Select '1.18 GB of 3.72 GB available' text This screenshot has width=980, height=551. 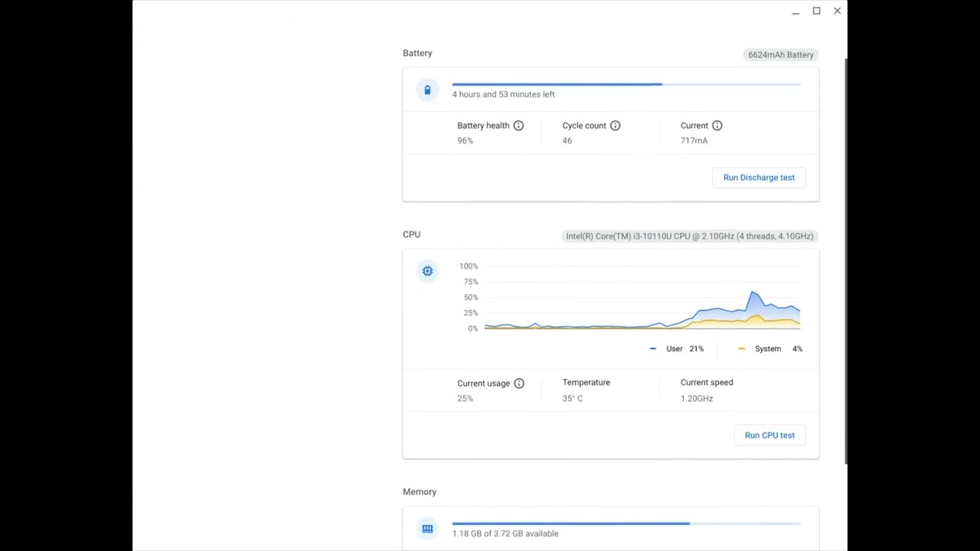click(x=505, y=533)
